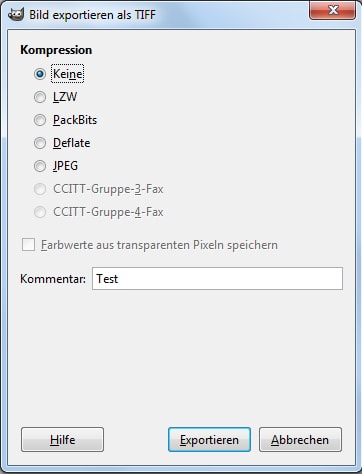Click the Kompression section heading
The width and height of the screenshot is (362, 474).
(56, 50)
